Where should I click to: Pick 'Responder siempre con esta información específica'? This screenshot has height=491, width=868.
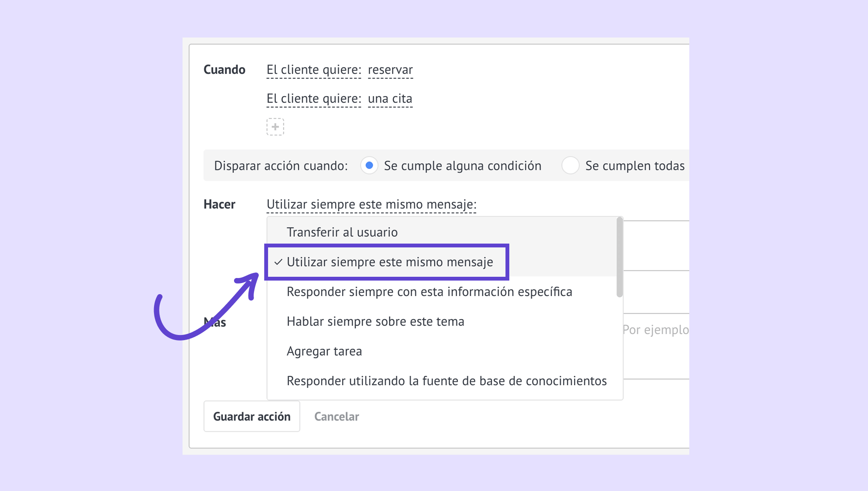click(x=429, y=292)
